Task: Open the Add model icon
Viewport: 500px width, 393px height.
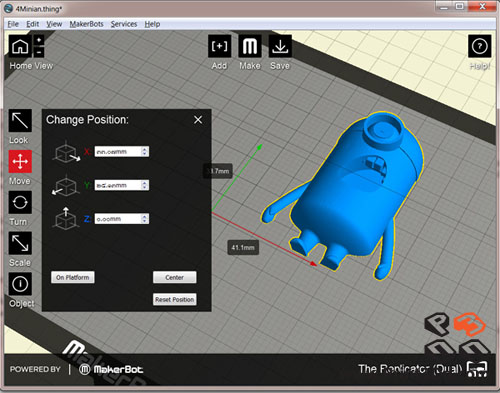Action: 219,46
